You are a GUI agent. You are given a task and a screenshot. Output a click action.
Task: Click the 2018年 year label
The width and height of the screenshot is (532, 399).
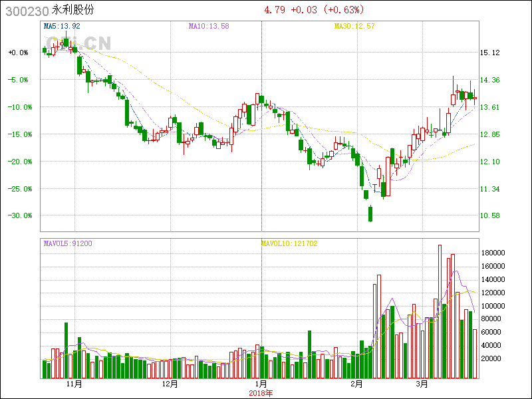[x=261, y=392]
